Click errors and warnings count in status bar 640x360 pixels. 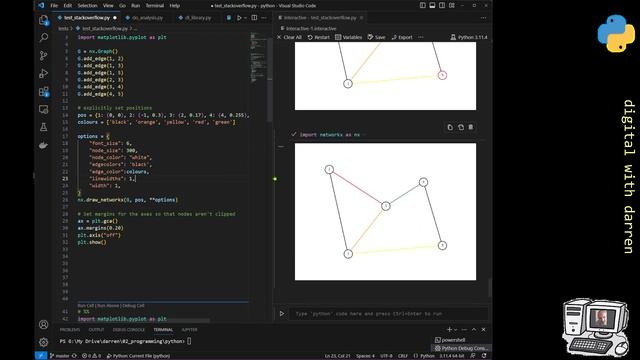91,356
